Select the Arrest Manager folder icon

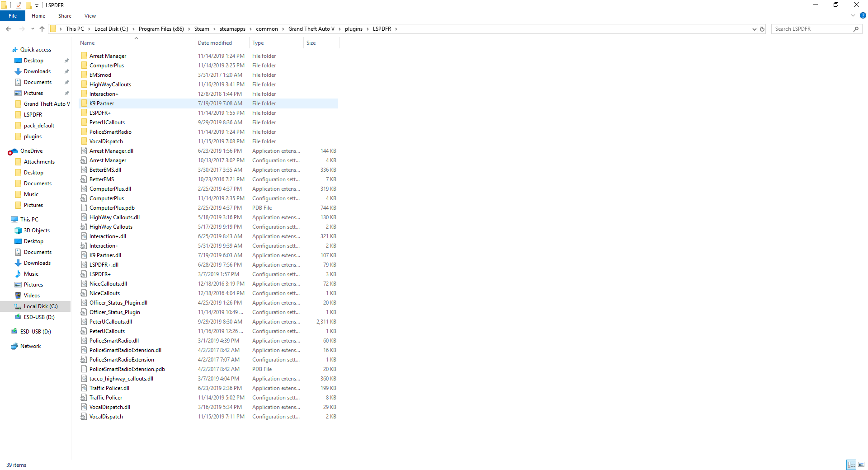pos(84,56)
